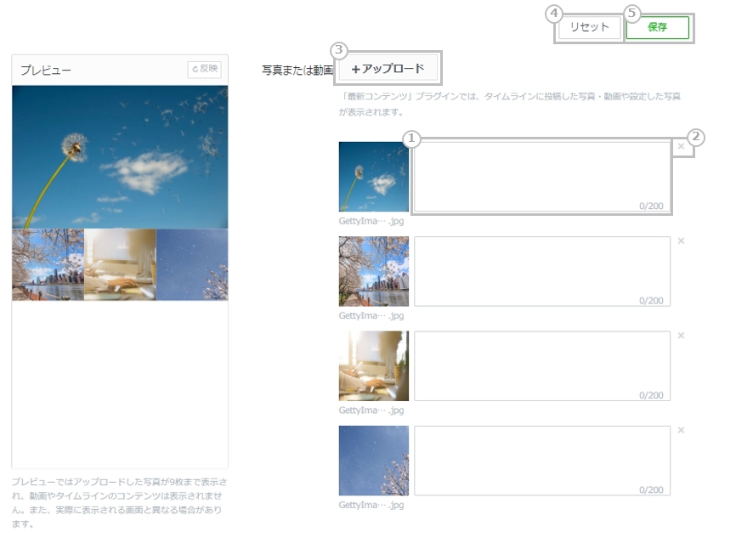Remove the typing hands photo via ×
This screenshot has height=560, width=736.
pyautogui.click(x=681, y=336)
